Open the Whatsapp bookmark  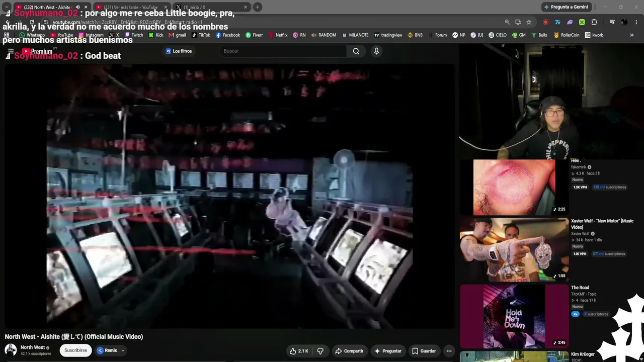point(32,35)
